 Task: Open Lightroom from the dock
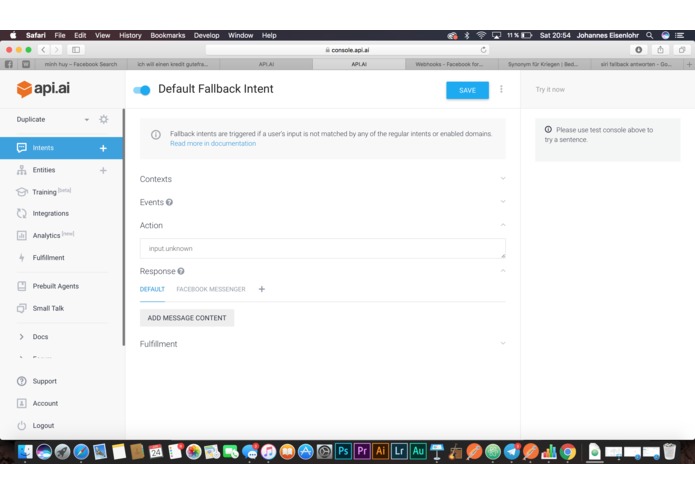(399, 451)
